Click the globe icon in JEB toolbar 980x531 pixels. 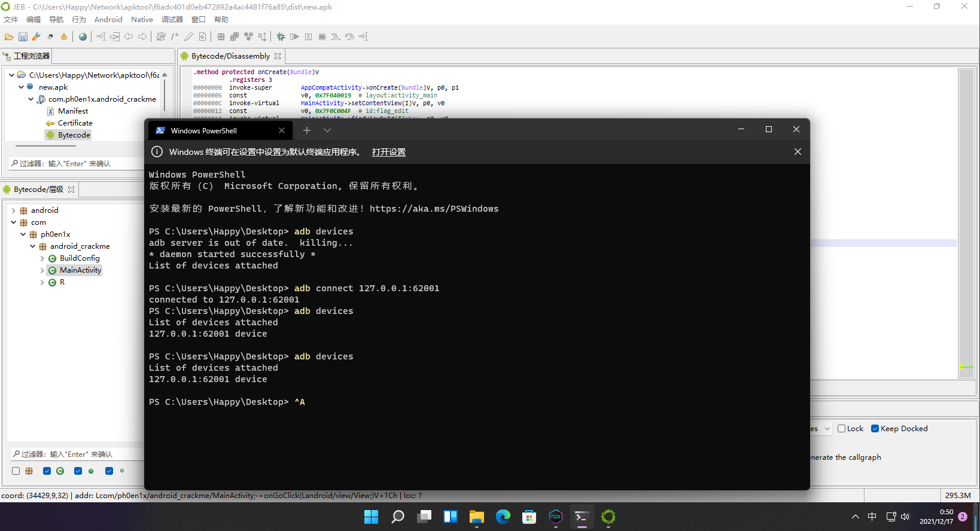point(83,37)
